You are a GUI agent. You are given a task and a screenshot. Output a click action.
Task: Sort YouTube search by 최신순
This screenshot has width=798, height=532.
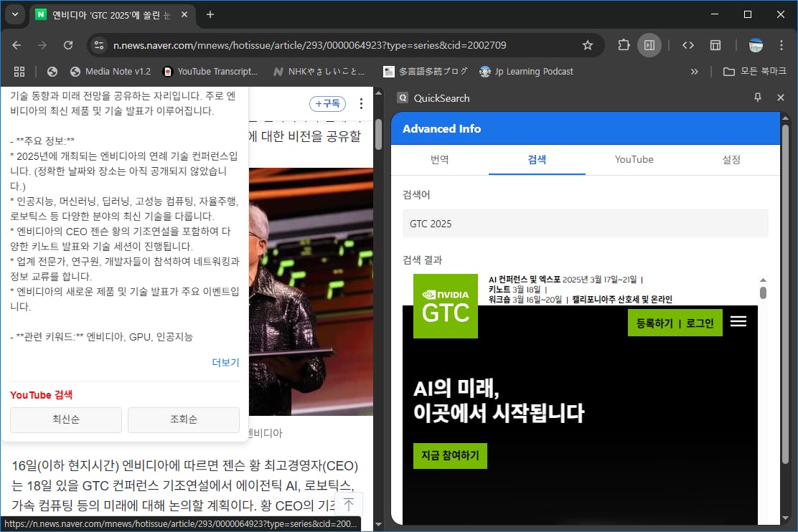65,419
